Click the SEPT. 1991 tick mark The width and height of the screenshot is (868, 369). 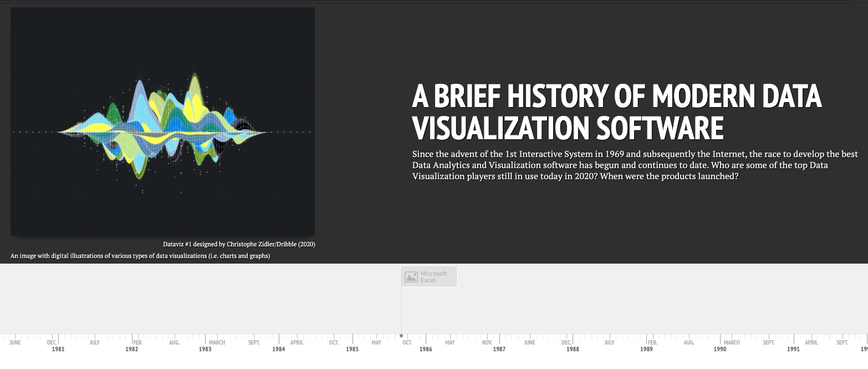(x=843, y=342)
